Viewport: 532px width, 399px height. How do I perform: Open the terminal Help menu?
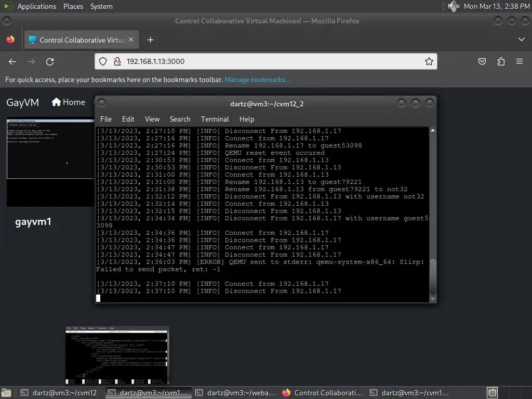[247, 119]
